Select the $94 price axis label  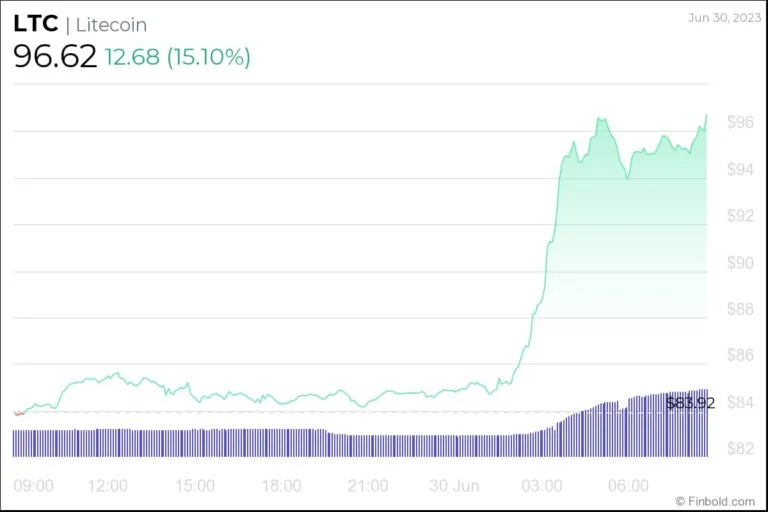(x=740, y=169)
